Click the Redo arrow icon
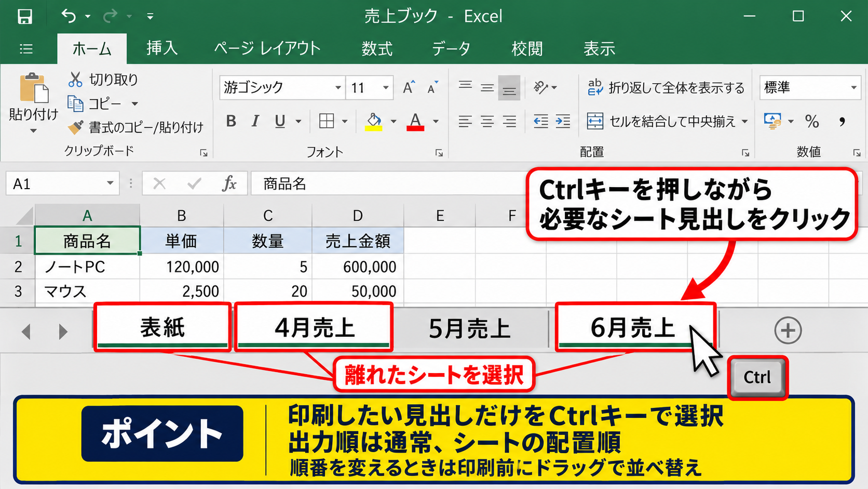 tap(110, 16)
